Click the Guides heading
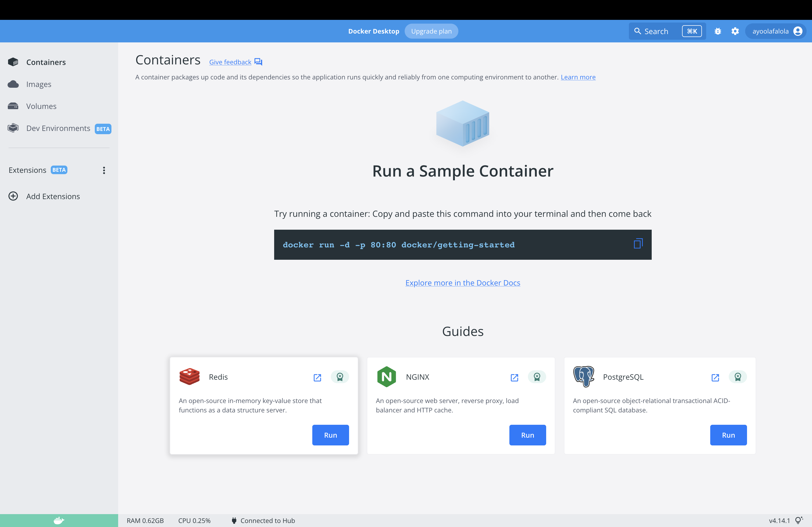The height and width of the screenshot is (527, 812). coord(463,331)
